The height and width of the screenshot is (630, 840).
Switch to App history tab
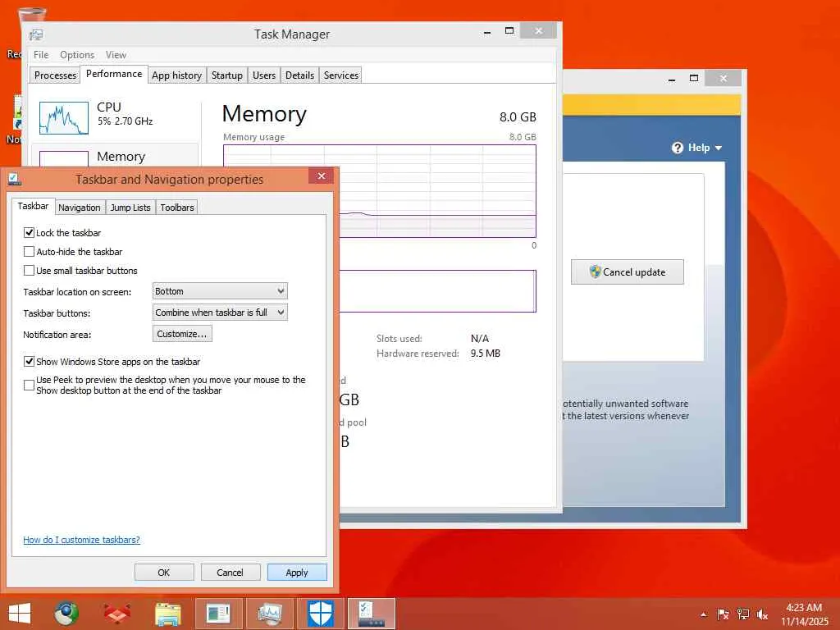point(176,75)
